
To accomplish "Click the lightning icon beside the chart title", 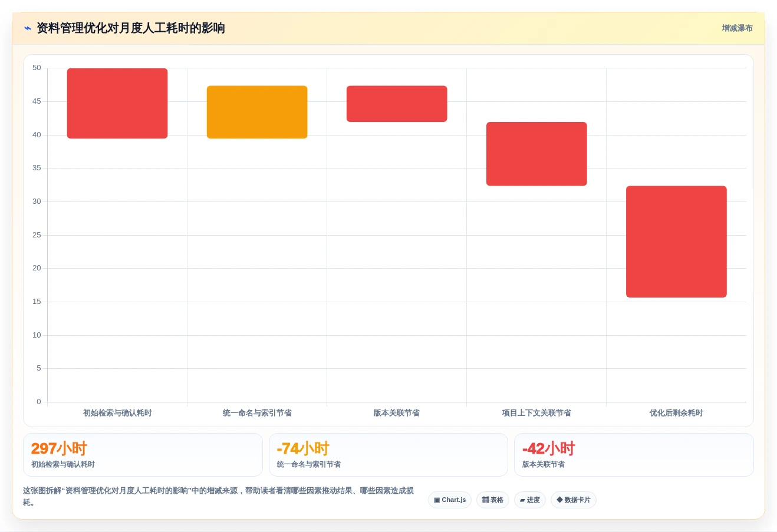I will (27, 28).
